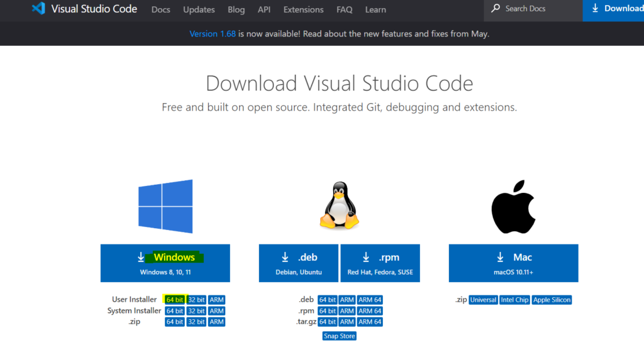Click the .rpm Red Hat download button
The image size is (644, 362).
pyautogui.click(x=380, y=263)
